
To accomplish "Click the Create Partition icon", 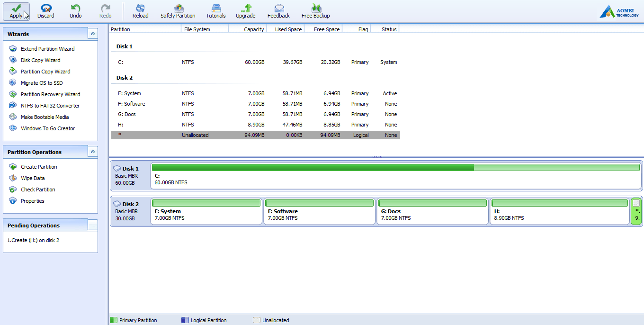I will (13, 166).
